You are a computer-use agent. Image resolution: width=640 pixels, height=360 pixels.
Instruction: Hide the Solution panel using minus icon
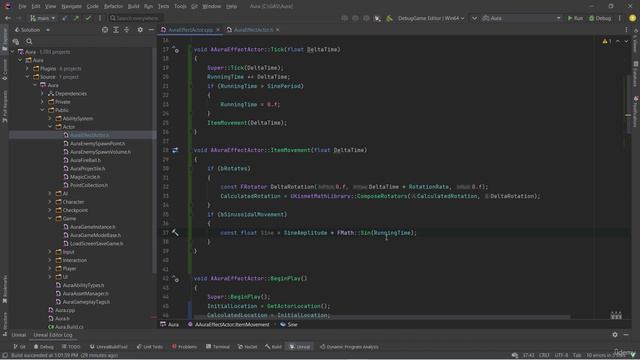click(x=151, y=30)
